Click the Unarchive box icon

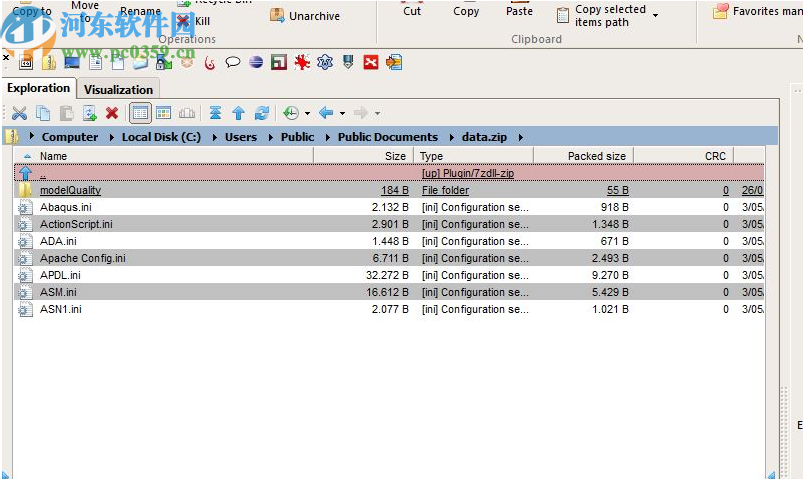pyautogui.click(x=277, y=16)
